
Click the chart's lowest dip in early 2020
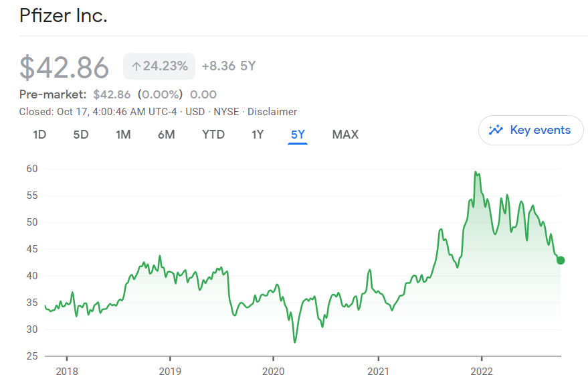point(294,342)
